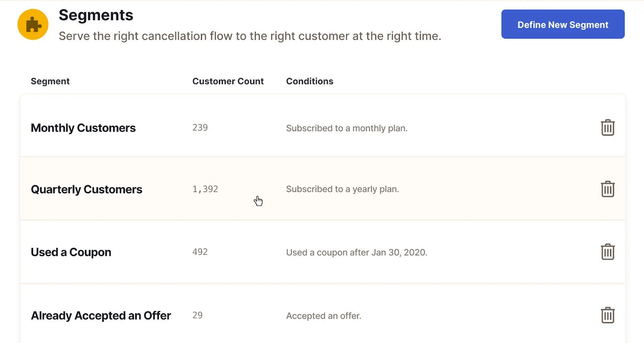This screenshot has width=644, height=343.
Task: Click the Segment column header
Action: coord(50,81)
